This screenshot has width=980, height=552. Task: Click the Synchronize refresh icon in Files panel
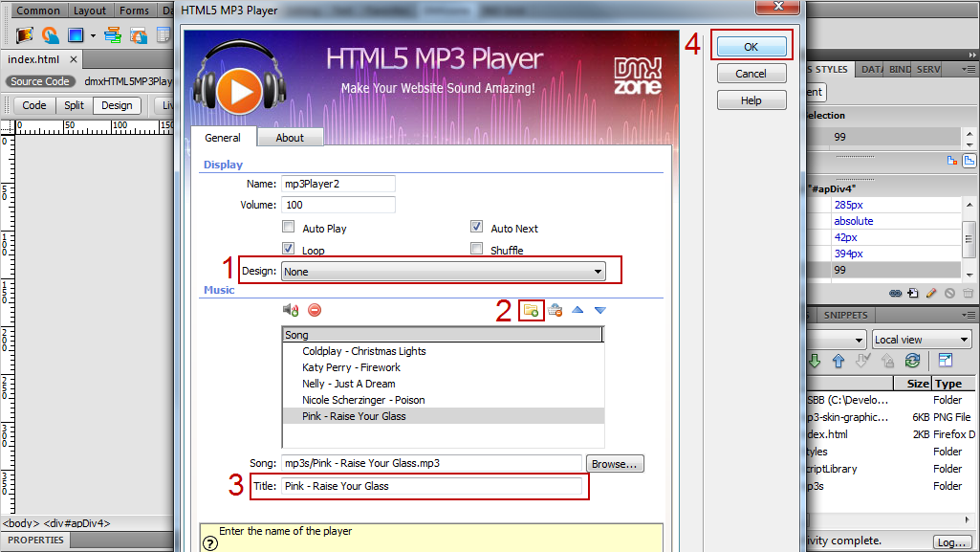point(912,361)
